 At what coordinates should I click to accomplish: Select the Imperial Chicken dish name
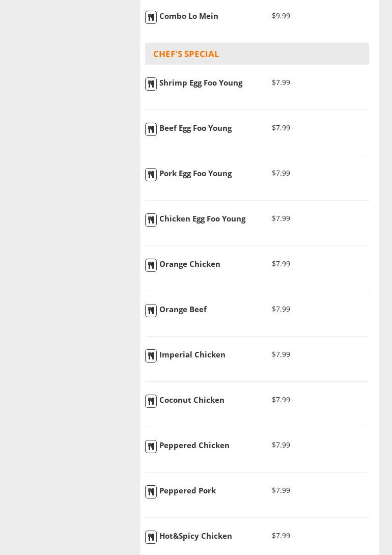click(x=192, y=354)
